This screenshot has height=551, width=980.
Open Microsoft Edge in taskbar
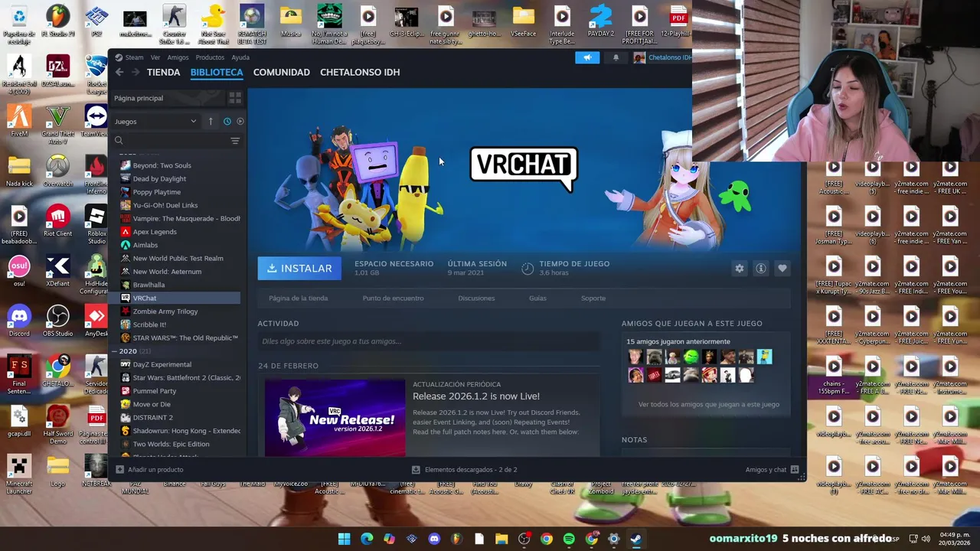pyautogui.click(x=367, y=539)
